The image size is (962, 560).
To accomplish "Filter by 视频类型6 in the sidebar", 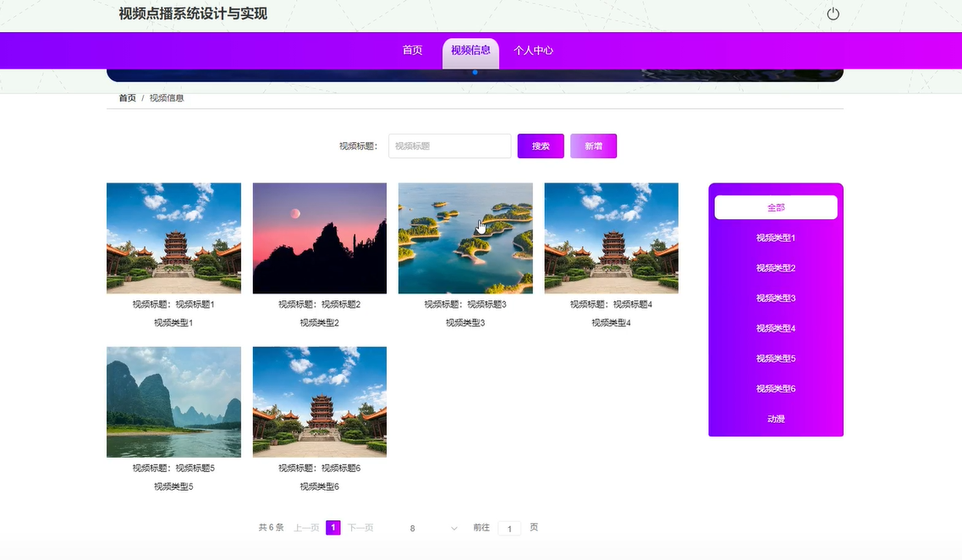I will point(776,388).
